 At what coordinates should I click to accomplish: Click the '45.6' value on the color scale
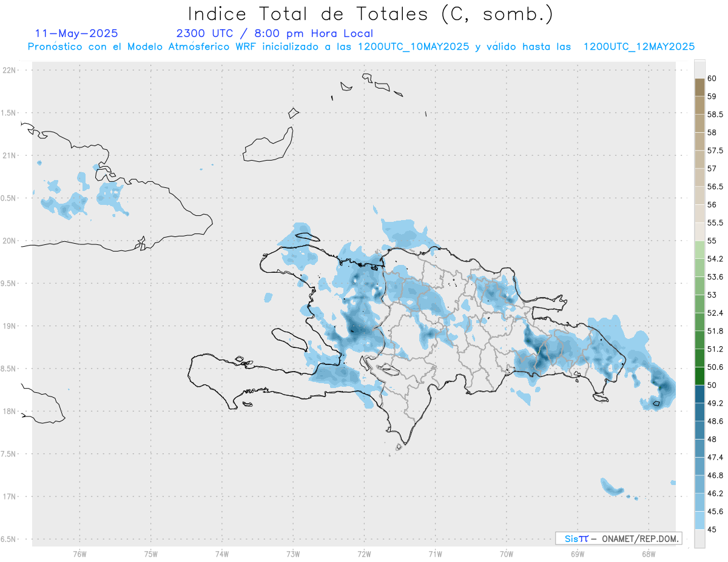pyautogui.click(x=715, y=512)
